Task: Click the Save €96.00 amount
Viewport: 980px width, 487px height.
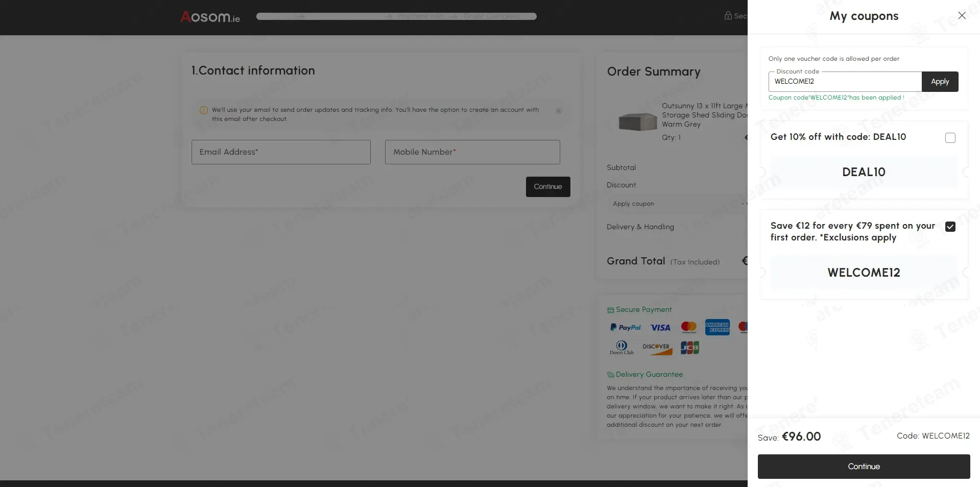Action: 801,436
